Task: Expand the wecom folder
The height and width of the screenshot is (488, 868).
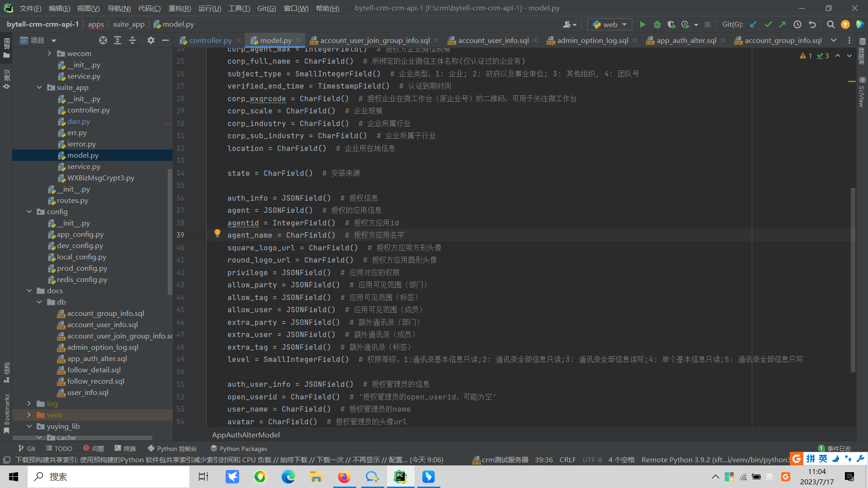Action: pos(49,54)
